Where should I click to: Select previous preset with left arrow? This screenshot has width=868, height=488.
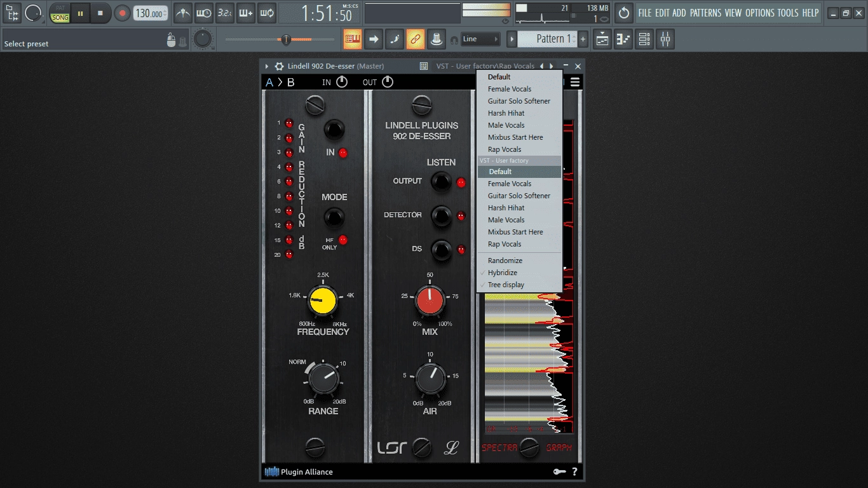(542, 66)
